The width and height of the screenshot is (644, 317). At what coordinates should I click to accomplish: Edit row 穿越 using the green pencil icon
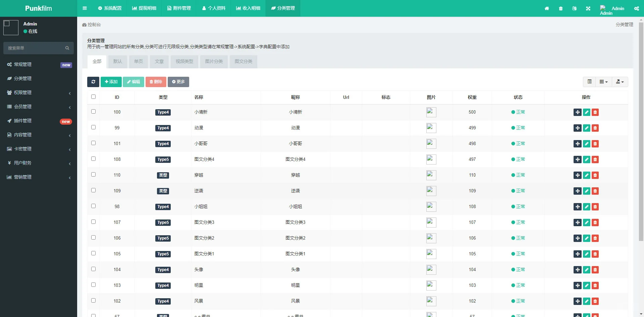click(x=586, y=175)
